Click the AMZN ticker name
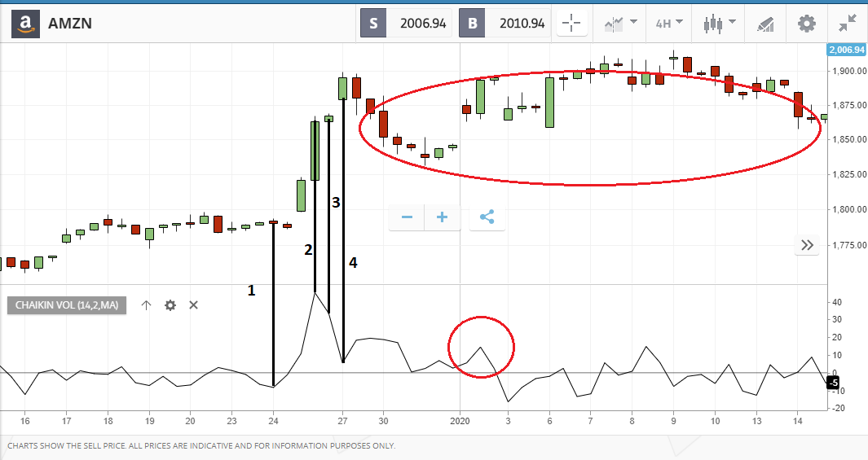Screen dimensions: 868x460 point(70,24)
